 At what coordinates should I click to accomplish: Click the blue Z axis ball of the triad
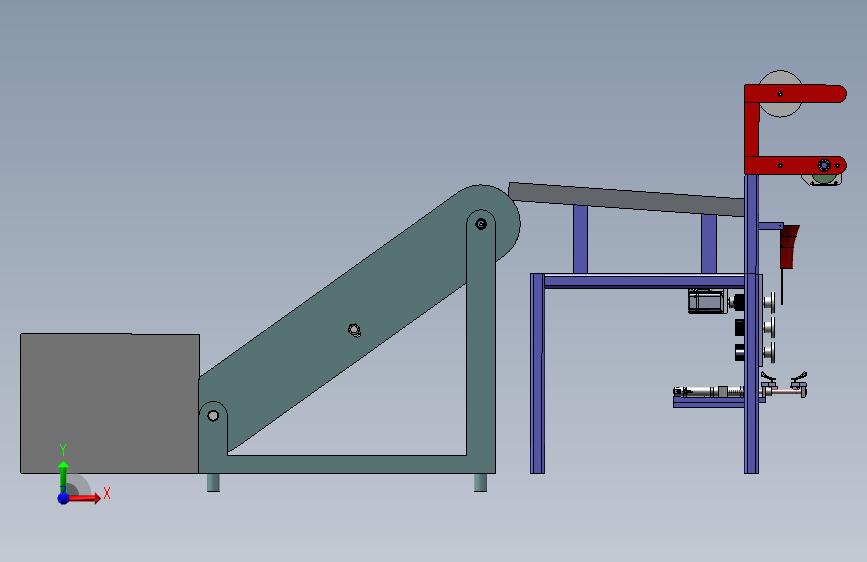pos(64,498)
